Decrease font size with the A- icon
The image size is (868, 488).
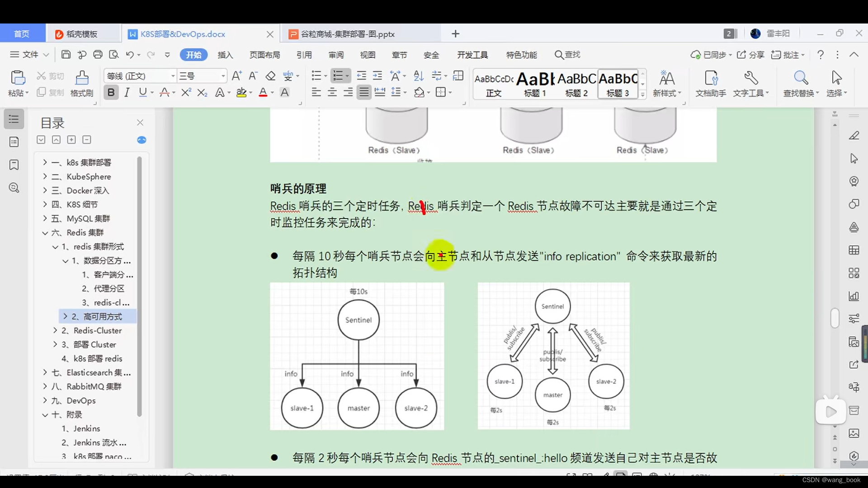(253, 75)
